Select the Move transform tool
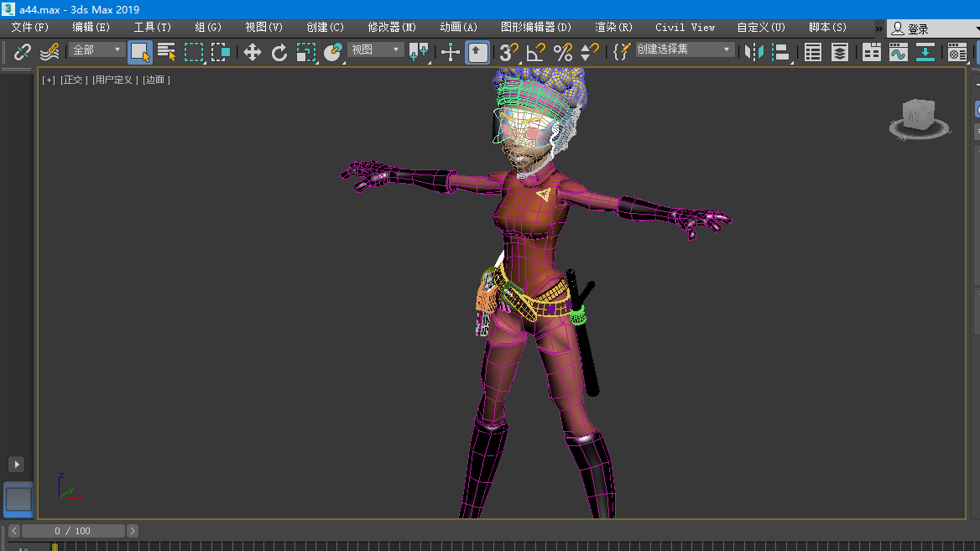980x551 pixels. click(x=252, y=53)
